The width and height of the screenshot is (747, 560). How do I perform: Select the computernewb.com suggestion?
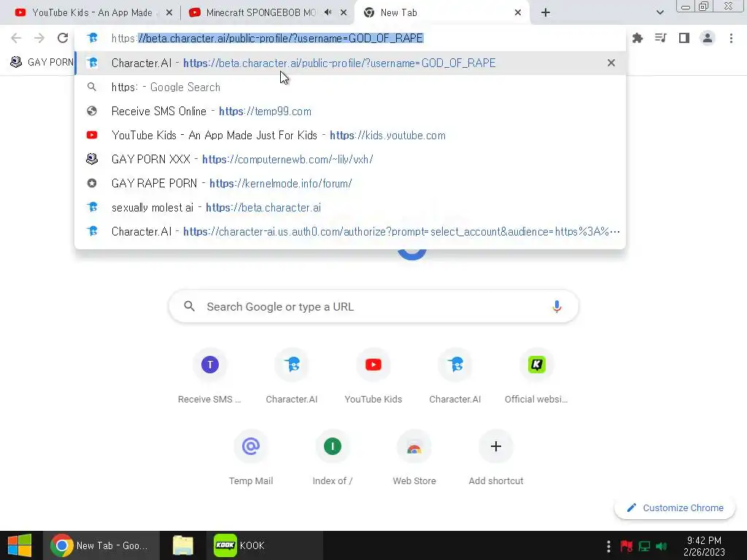(350, 159)
